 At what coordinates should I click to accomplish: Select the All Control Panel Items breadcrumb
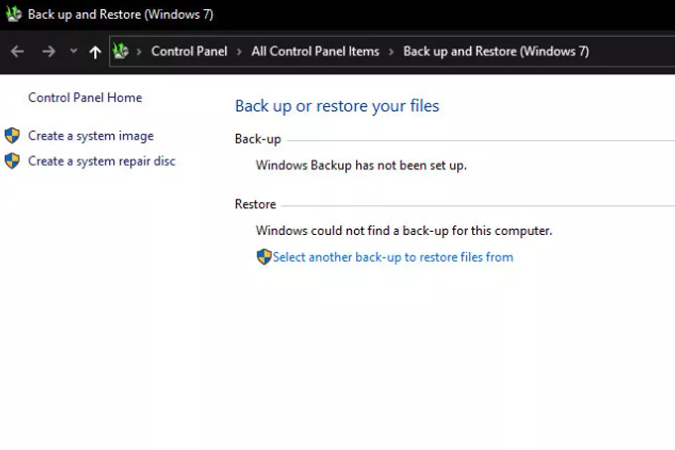click(315, 51)
